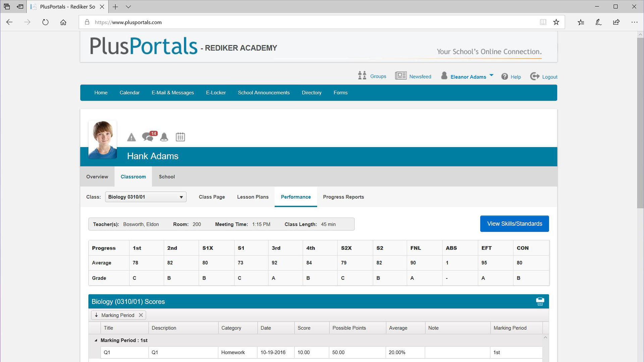Open messages icon with 14 badge
This screenshot has height=362, width=644.
pyautogui.click(x=148, y=136)
